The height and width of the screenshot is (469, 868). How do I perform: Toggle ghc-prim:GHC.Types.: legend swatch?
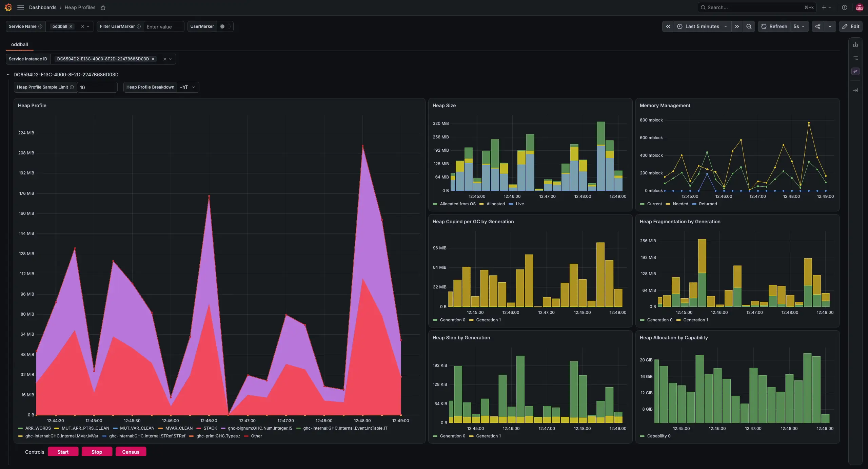click(191, 436)
